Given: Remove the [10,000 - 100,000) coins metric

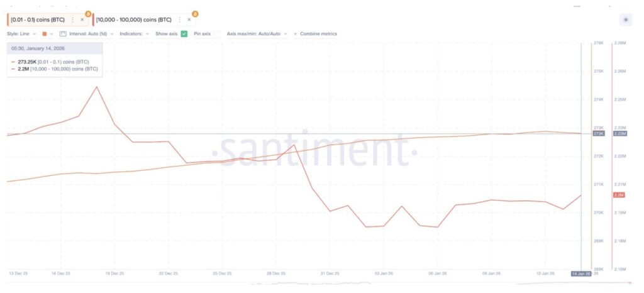Looking at the screenshot, I should point(189,19).
